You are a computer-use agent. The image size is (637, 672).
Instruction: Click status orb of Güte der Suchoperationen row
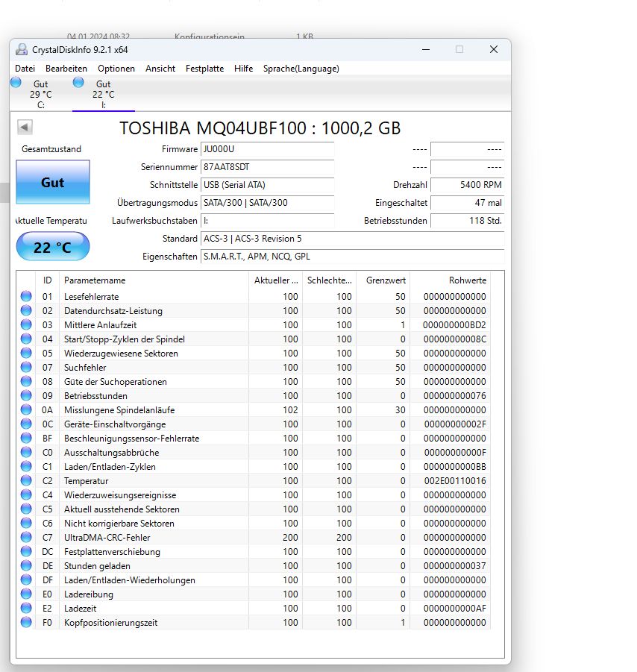click(x=26, y=381)
